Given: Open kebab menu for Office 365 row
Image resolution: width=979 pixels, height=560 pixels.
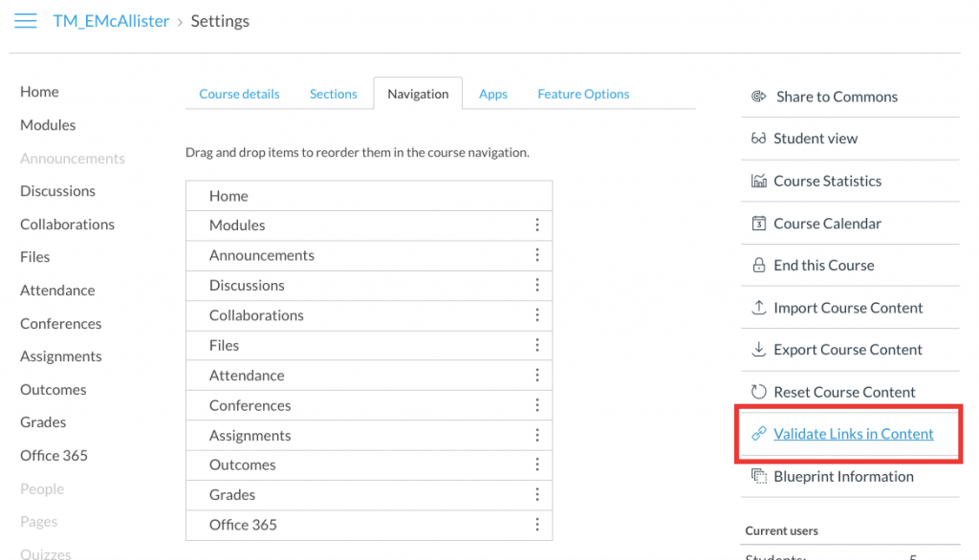Looking at the screenshot, I should tap(537, 525).
